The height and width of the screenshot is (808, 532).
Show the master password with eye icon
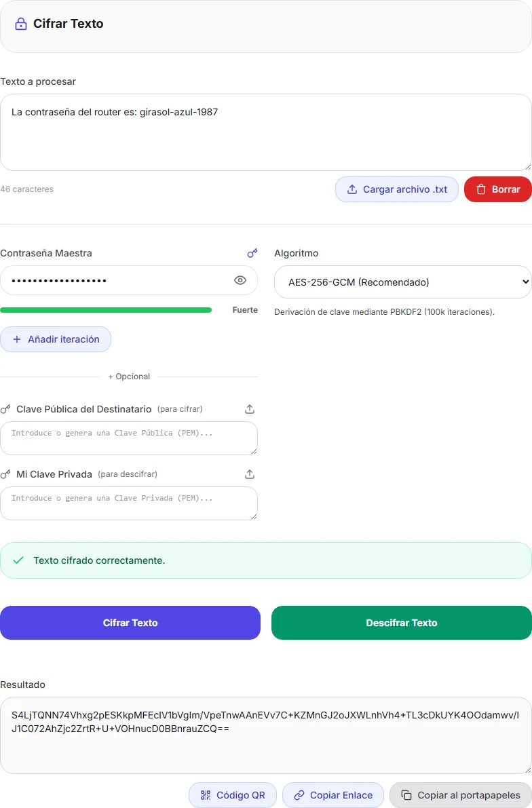(x=240, y=280)
